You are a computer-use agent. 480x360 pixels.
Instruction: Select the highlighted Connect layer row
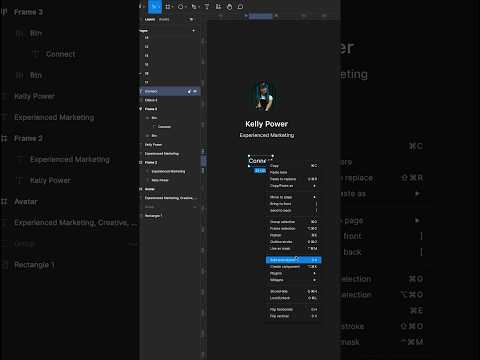coord(170,91)
